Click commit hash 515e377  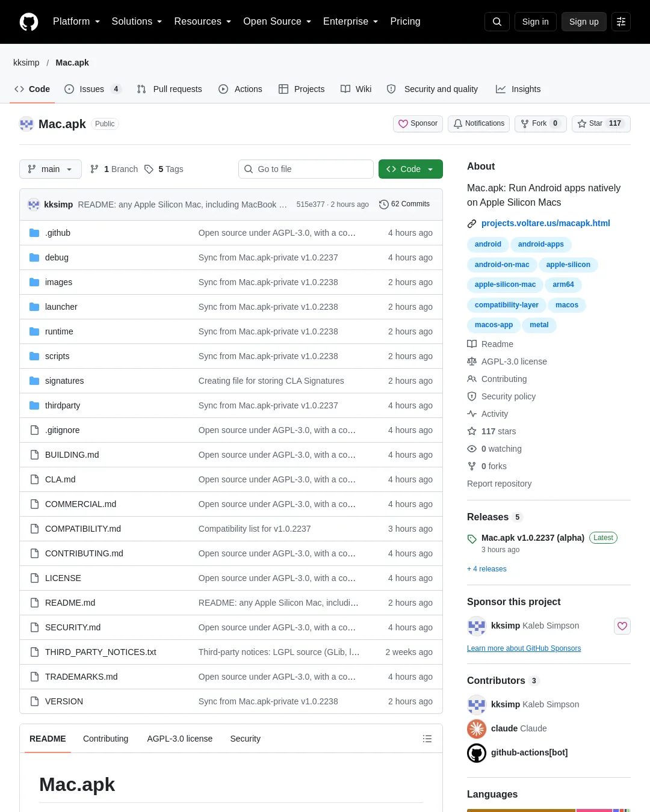pyautogui.click(x=311, y=205)
